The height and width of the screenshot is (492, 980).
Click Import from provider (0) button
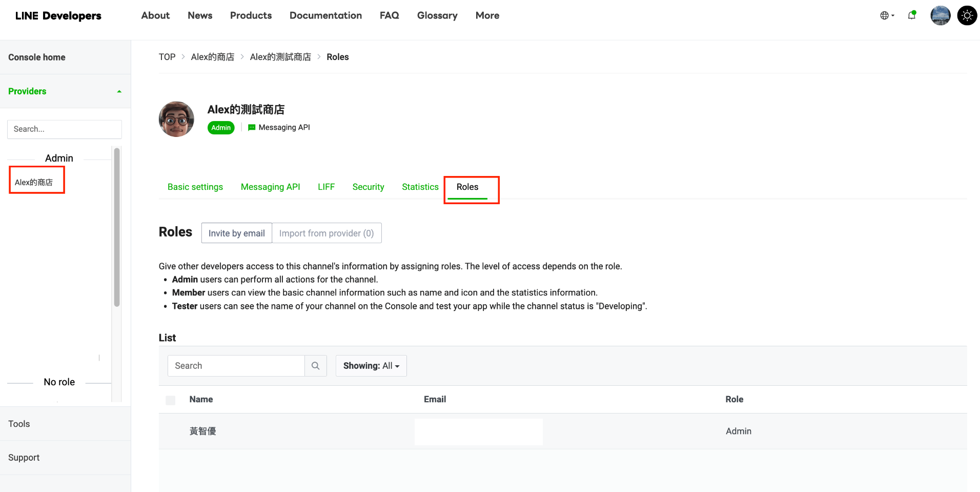(326, 233)
